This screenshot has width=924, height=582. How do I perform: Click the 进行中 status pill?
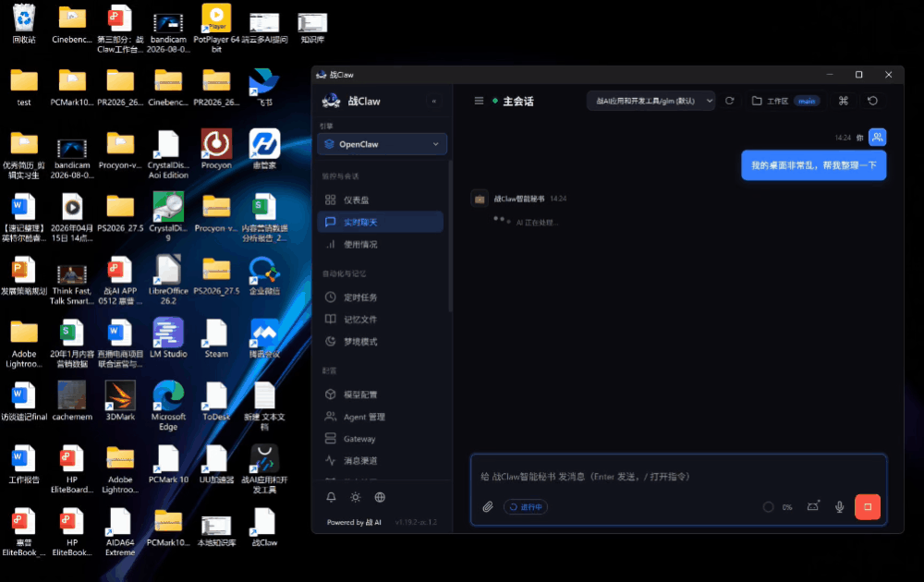pyautogui.click(x=526, y=506)
